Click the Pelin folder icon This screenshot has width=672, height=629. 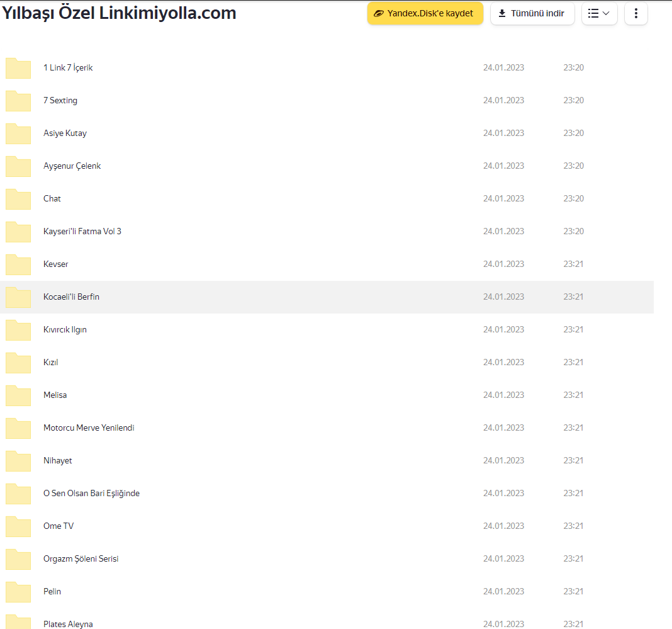18,592
